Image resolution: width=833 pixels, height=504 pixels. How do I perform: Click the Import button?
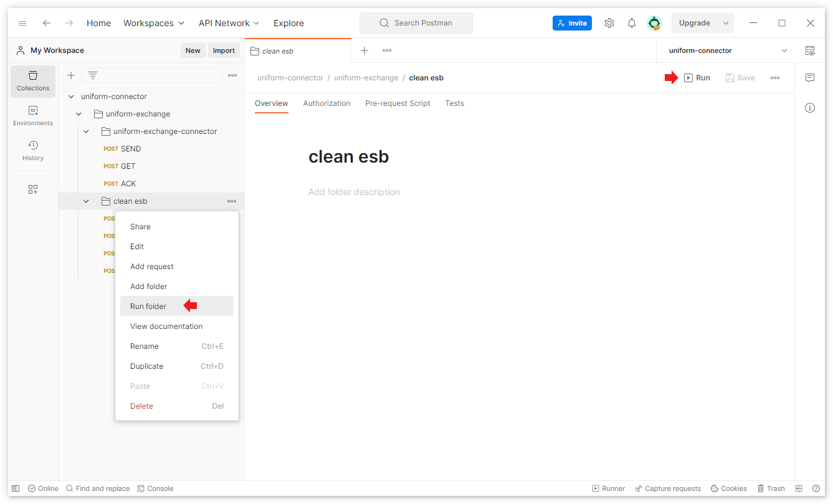tap(224, 50)
